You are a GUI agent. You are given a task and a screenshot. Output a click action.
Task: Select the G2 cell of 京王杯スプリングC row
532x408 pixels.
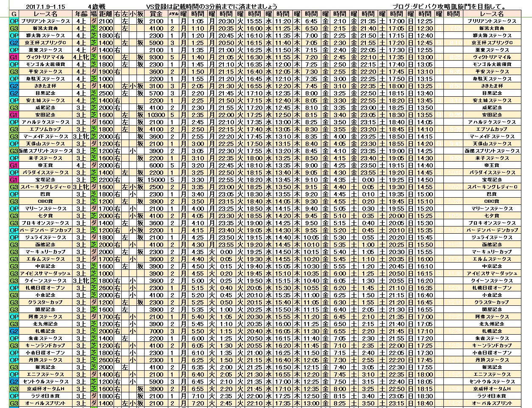[x=14, y=43]
